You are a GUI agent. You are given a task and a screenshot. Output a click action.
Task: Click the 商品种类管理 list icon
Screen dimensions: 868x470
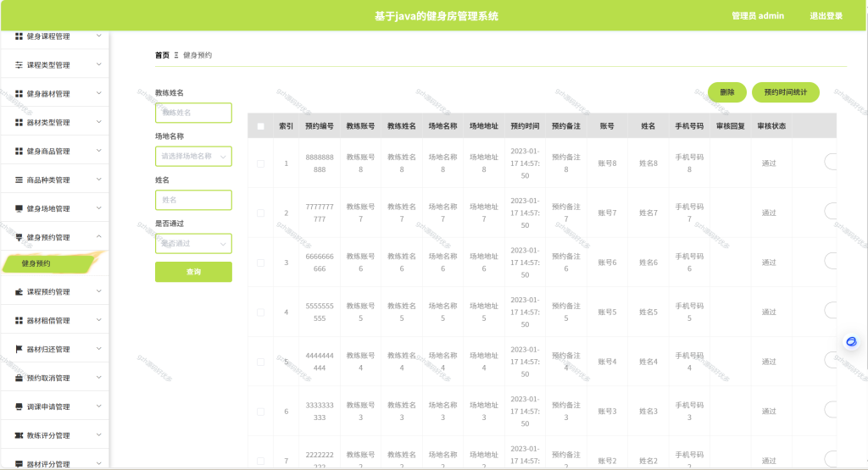click(x=19, y=180)
